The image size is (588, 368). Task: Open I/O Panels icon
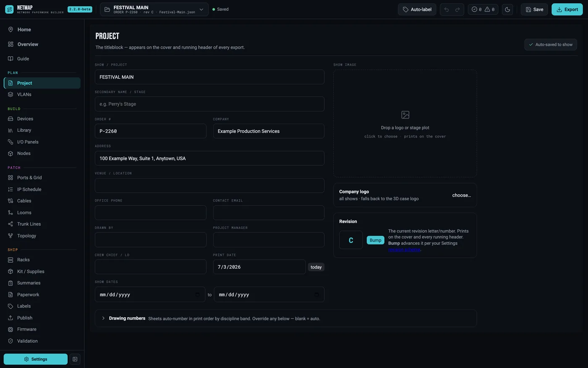point(10,142)
